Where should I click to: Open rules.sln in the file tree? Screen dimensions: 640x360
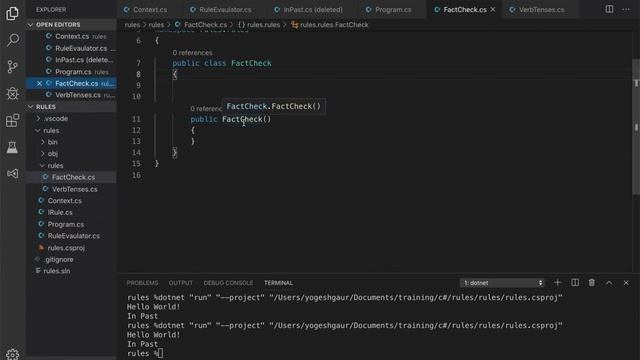coord(71,271)
